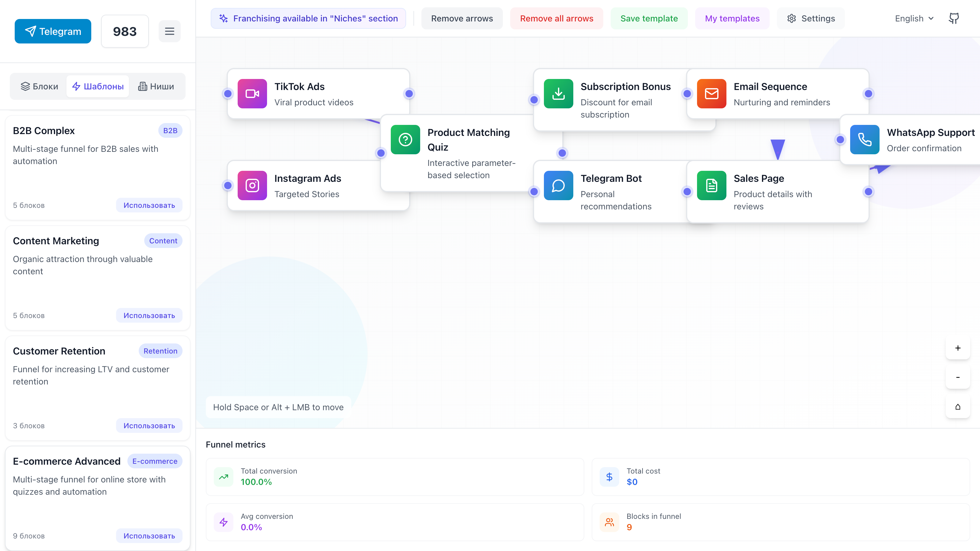
Task: Select the Sales Page block title
Action: pos(759,178)
